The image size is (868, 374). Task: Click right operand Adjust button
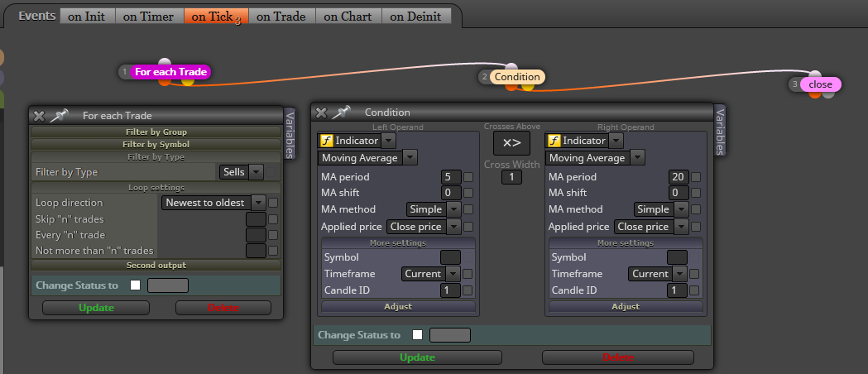[626, 306]
